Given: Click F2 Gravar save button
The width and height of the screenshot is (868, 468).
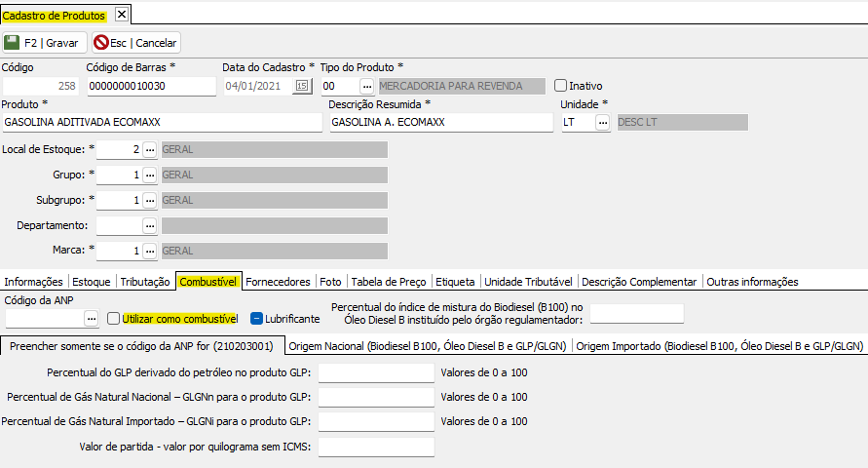Looking at the screenshot, I should pos(45,43).
